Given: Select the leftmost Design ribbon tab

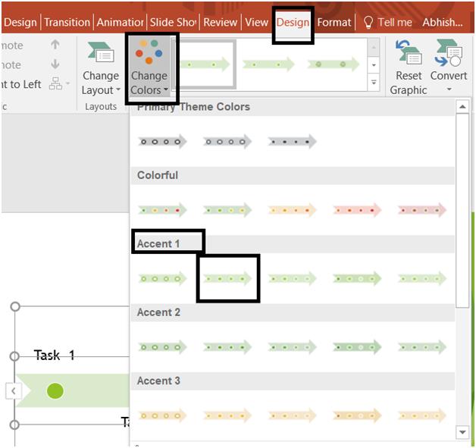Looking at the screenshot, I should tap(20, 22).
